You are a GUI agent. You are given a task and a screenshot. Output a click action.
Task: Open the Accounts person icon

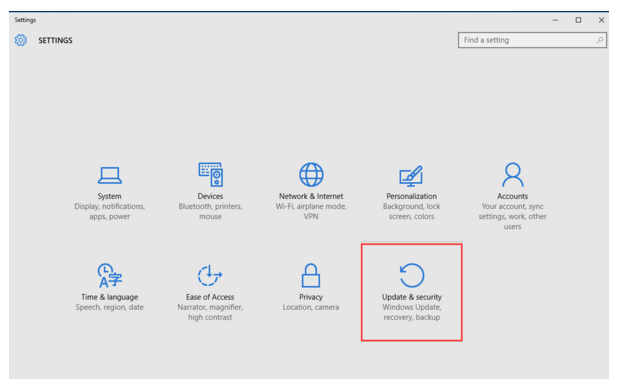(512, 175)
